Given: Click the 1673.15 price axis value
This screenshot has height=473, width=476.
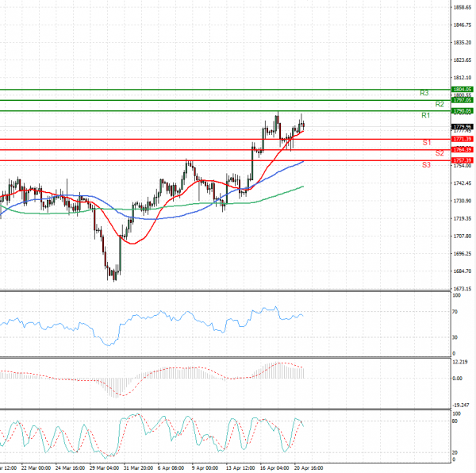Looking at the screenshot, I should tap(463, 289).
